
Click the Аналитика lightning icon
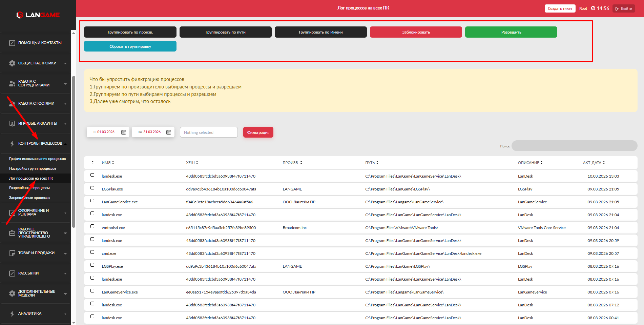click(12, 314)
